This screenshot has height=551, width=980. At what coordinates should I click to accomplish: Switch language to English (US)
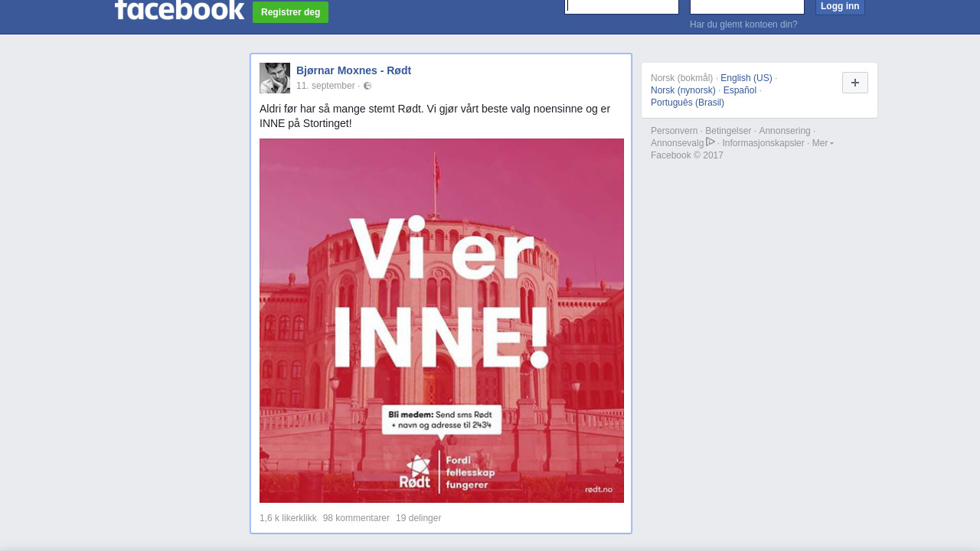746,78
